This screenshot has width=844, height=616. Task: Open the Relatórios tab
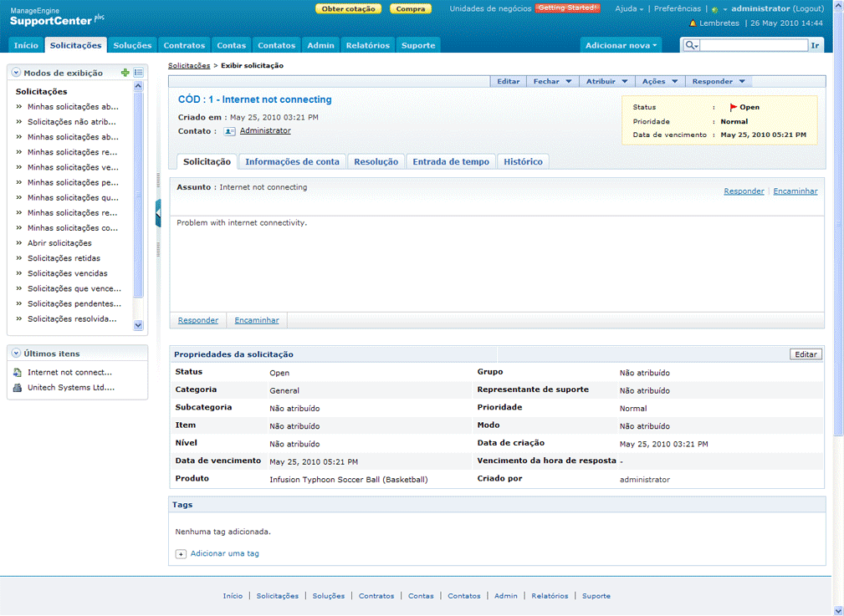point(368,46)
